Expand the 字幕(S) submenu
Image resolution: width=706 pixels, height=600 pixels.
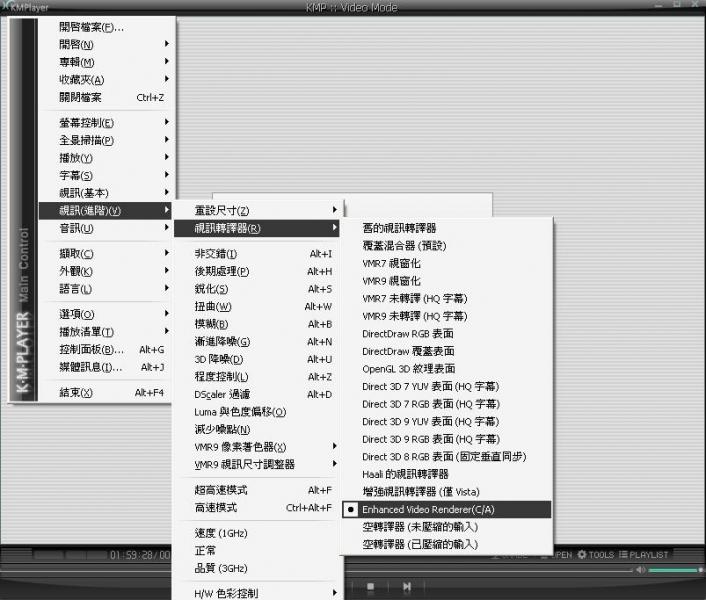[105, 175]
